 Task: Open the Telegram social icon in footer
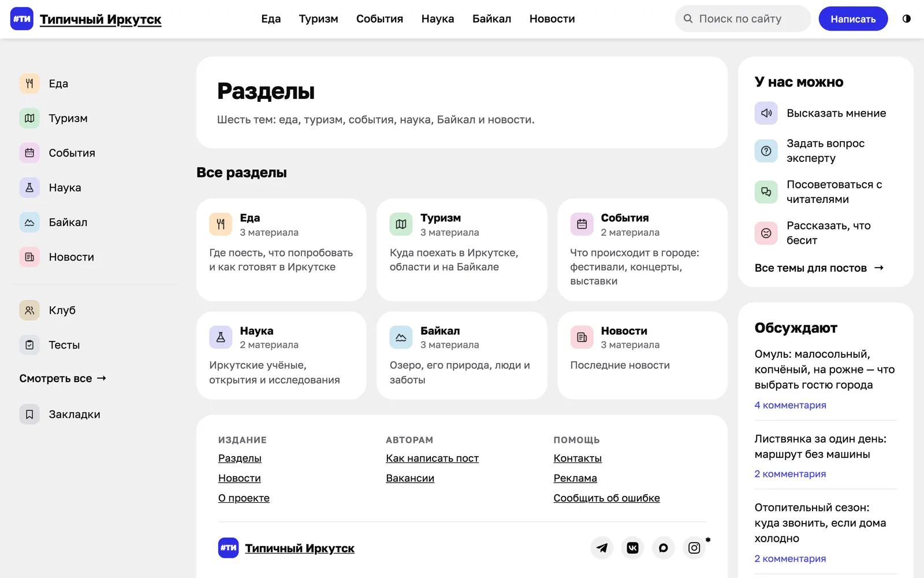[x=602, y=547]
